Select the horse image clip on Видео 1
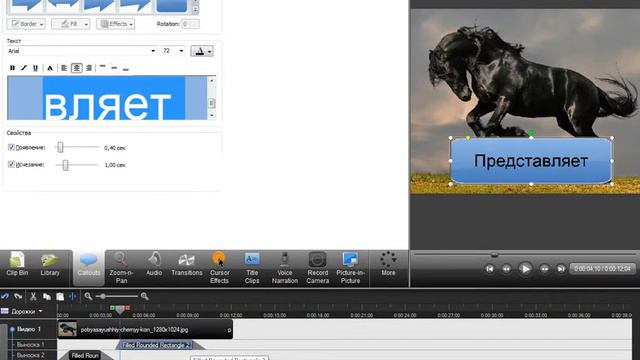 pyautogui.click(x=145, y=329)
